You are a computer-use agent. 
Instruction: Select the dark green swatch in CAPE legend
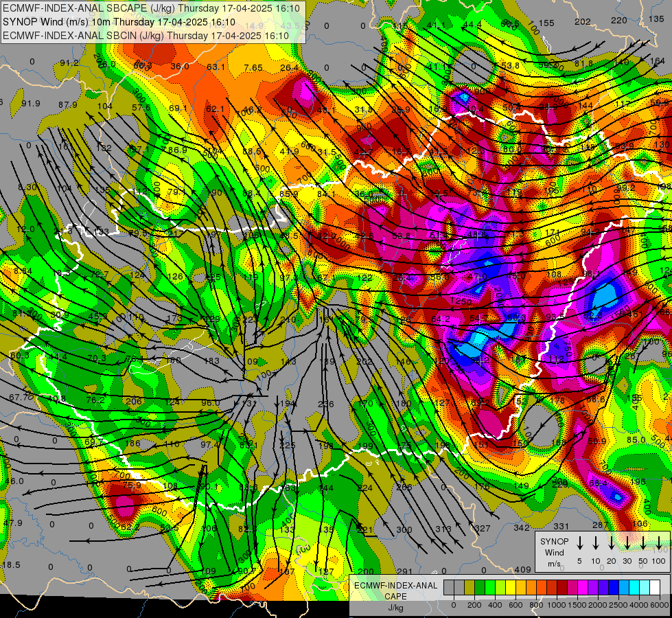480,587
